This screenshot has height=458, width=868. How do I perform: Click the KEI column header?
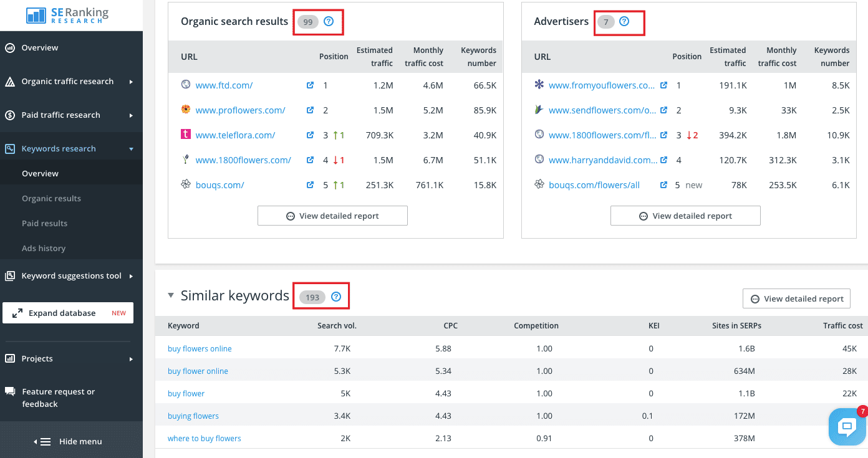point(653,325)
